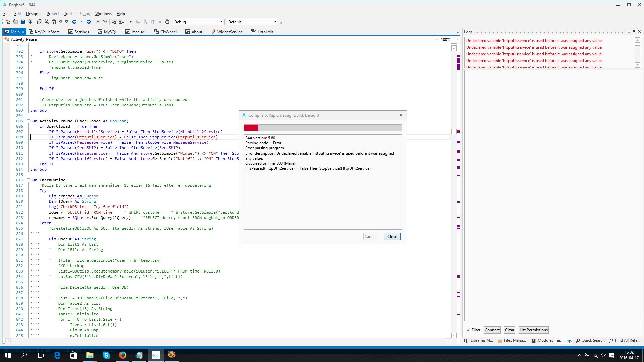644x362 pixels.
Task: Click the Uncomment lines toolbar icon
Action: [105, 22]
